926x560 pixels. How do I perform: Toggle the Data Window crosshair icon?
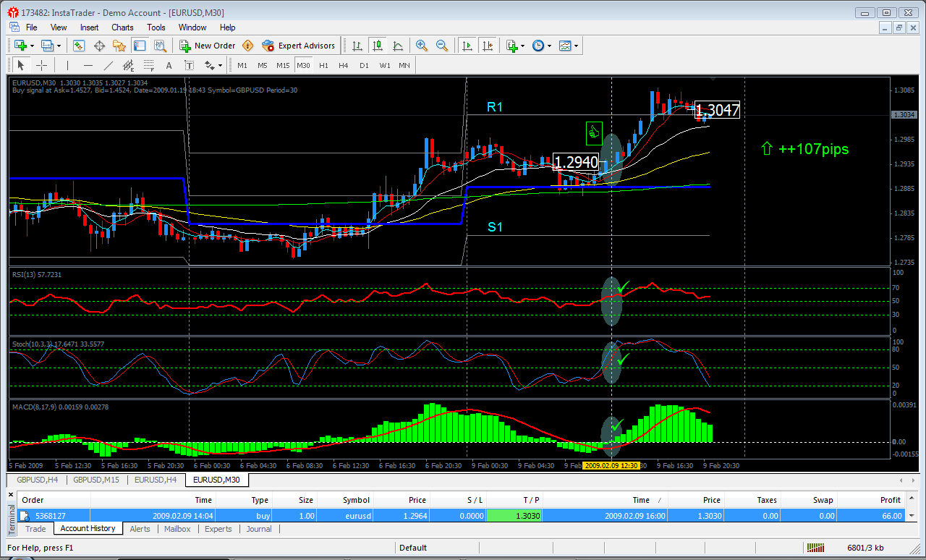pos(99,46)
